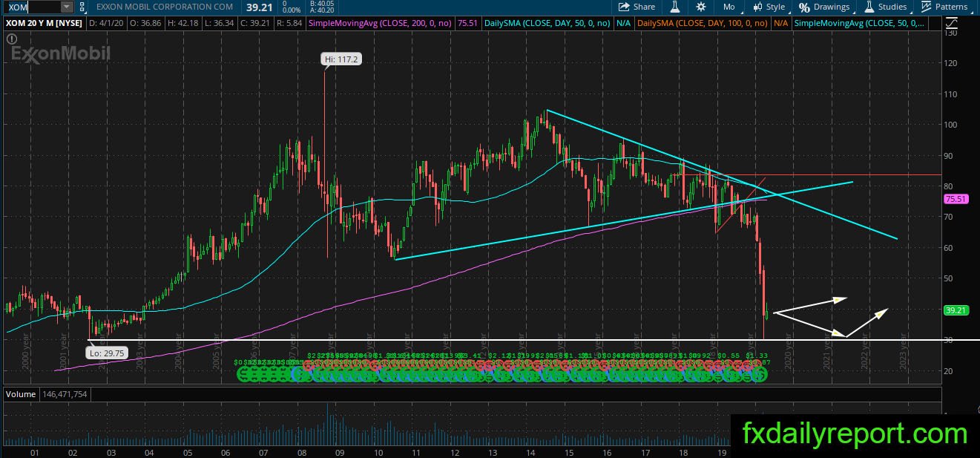
Task: Click the D: 4/1/20 date field
Action: pos(108,24)
